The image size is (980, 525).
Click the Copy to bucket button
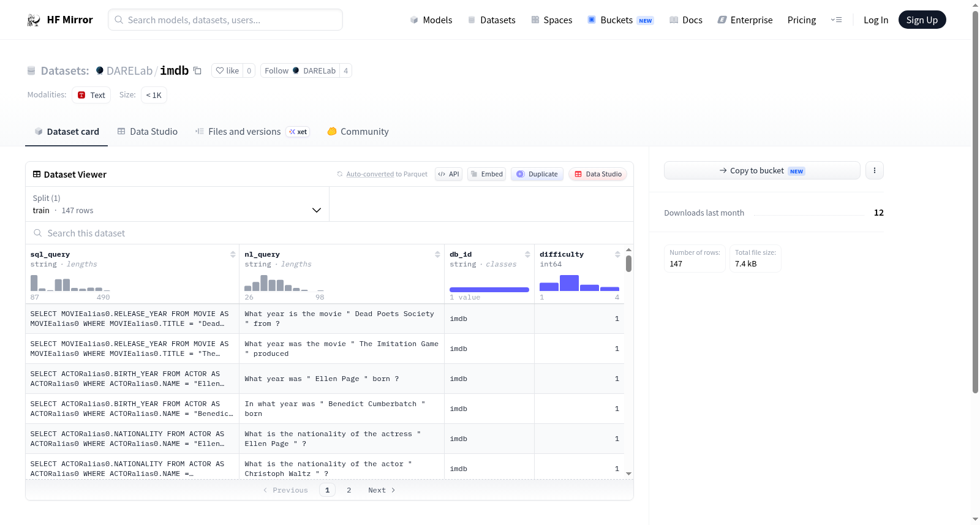[762, 171]
